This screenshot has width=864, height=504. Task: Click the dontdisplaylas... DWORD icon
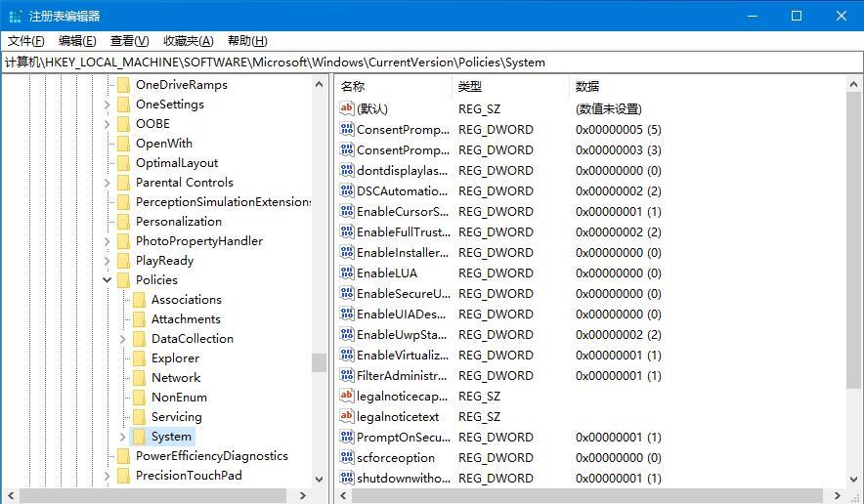tap(347, 170)
